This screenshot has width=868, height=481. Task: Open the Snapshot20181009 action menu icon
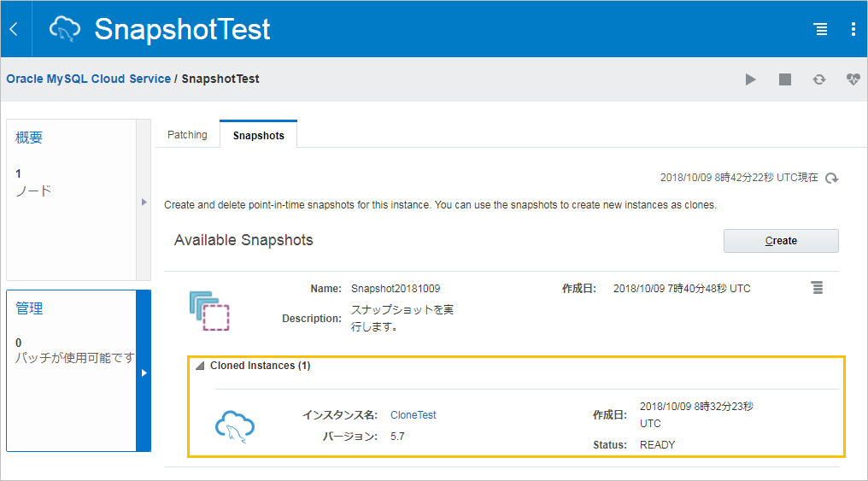tap(817, 288)
